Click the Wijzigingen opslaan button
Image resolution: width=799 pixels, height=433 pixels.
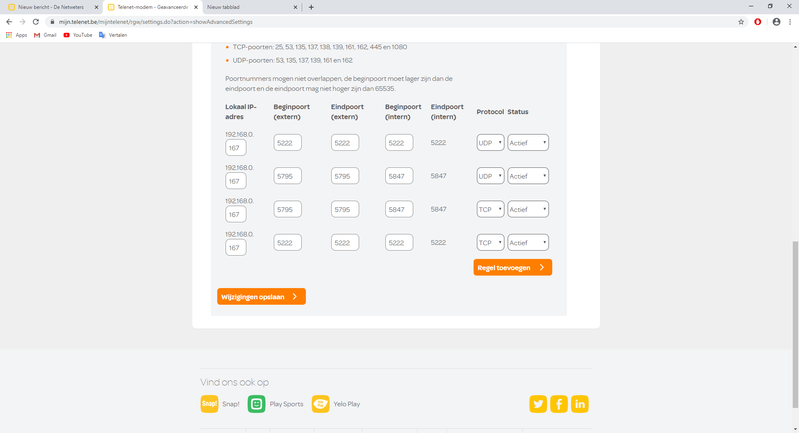pos(261,297)
